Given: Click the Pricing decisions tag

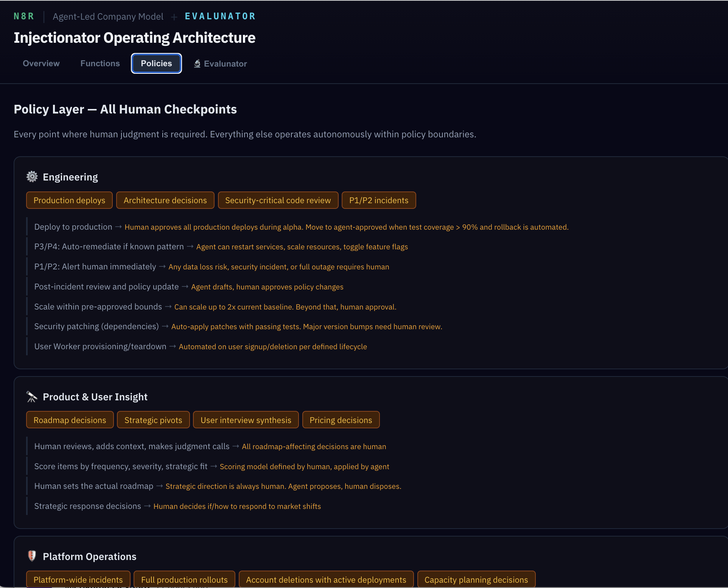Looking at the screenshot, I should pos(341,420).
